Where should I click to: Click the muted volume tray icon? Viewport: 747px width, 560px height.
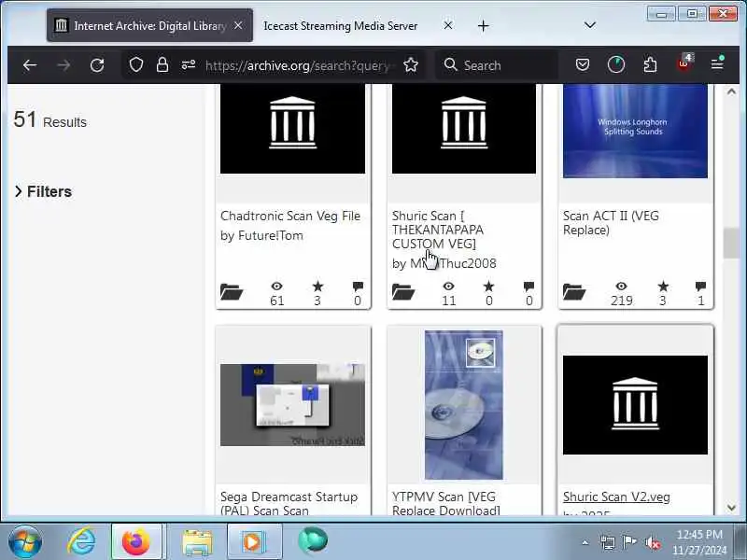652,542
